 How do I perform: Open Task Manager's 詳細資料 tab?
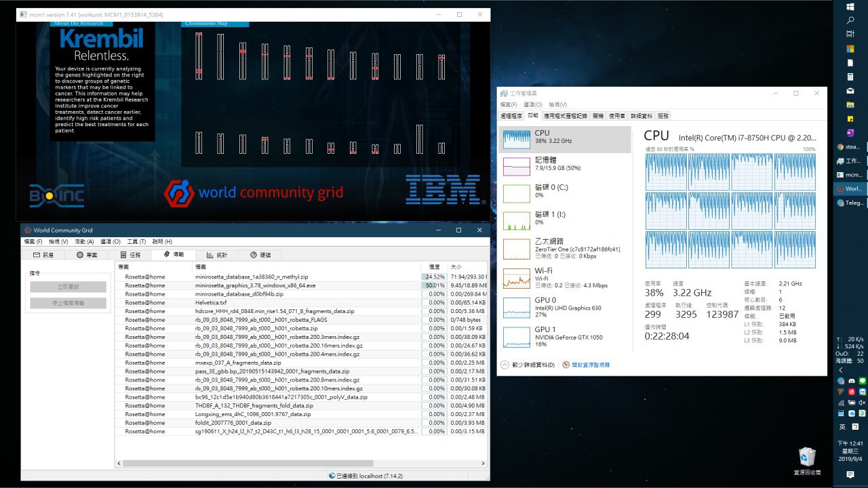(x=641, y=116)
